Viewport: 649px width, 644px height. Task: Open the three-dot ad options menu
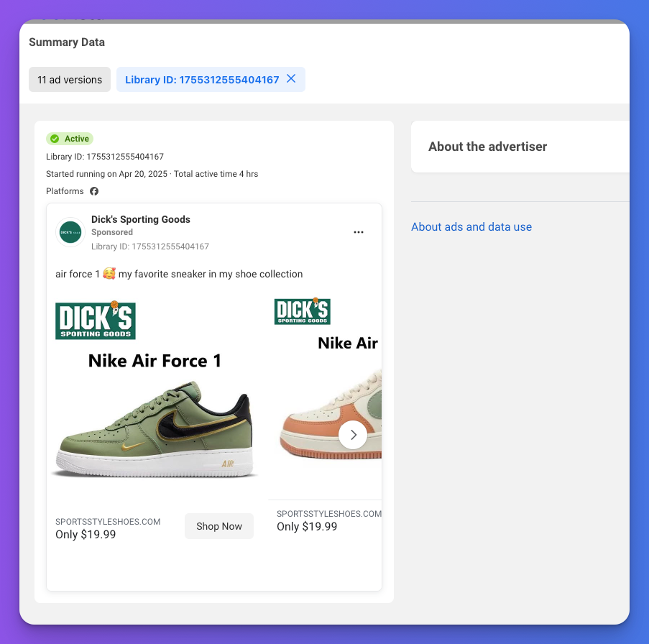(359, 232)
